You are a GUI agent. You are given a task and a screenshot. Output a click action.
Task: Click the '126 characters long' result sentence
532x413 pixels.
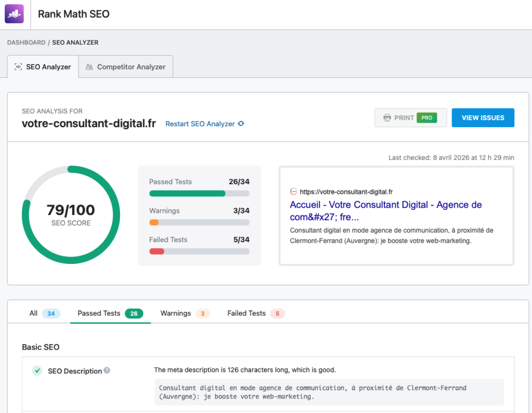(x=245, y=370)
